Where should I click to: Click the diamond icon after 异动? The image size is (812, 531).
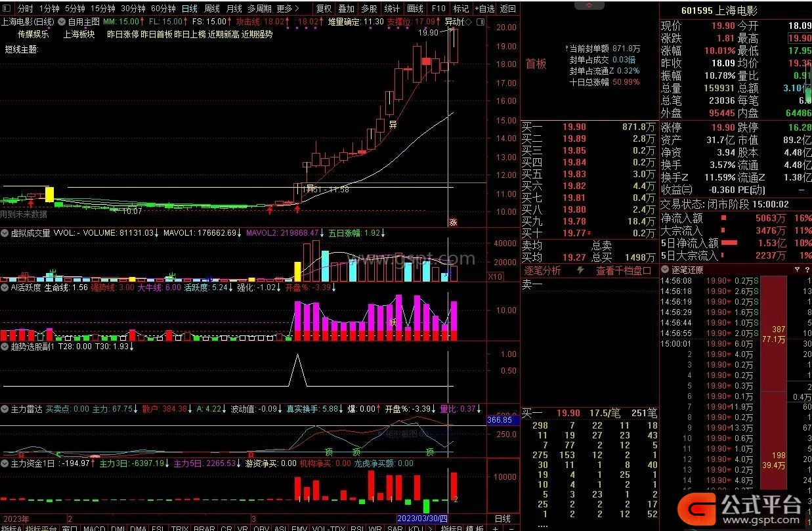(469, 22)
